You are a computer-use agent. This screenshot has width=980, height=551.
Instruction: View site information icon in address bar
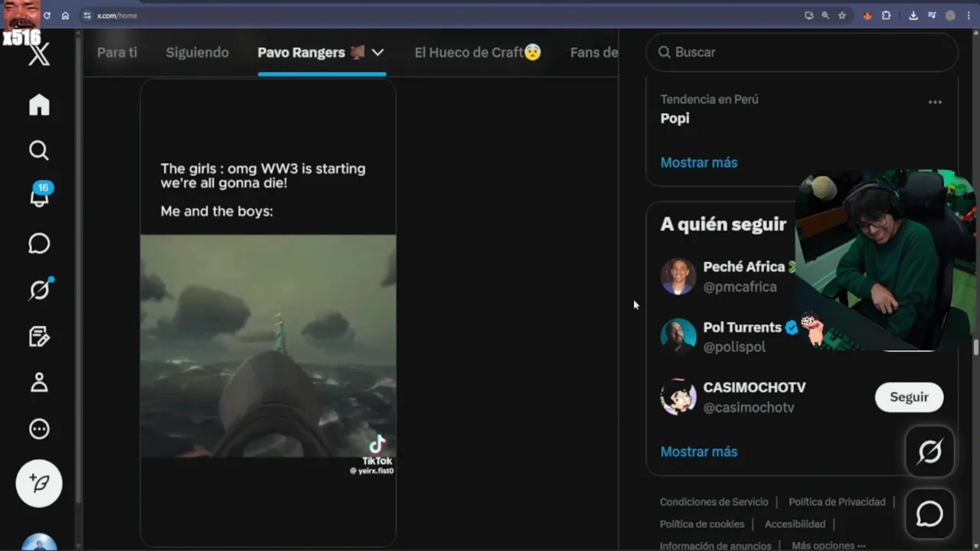(x=87, y=15)
